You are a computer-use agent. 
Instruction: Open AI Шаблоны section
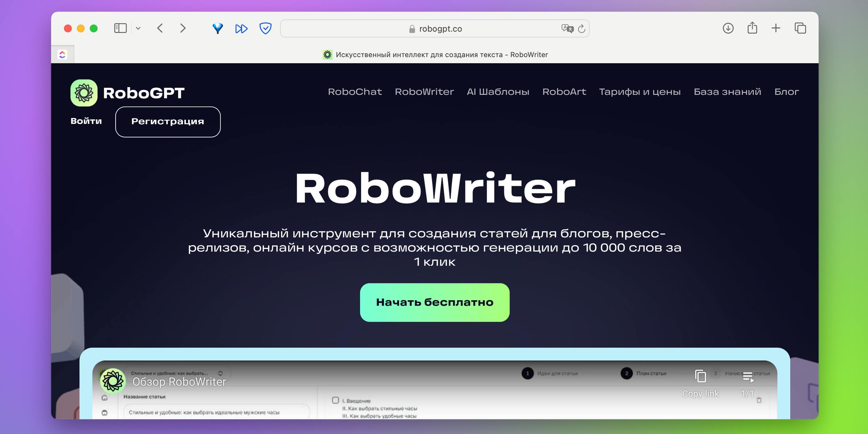click(498, 92)
